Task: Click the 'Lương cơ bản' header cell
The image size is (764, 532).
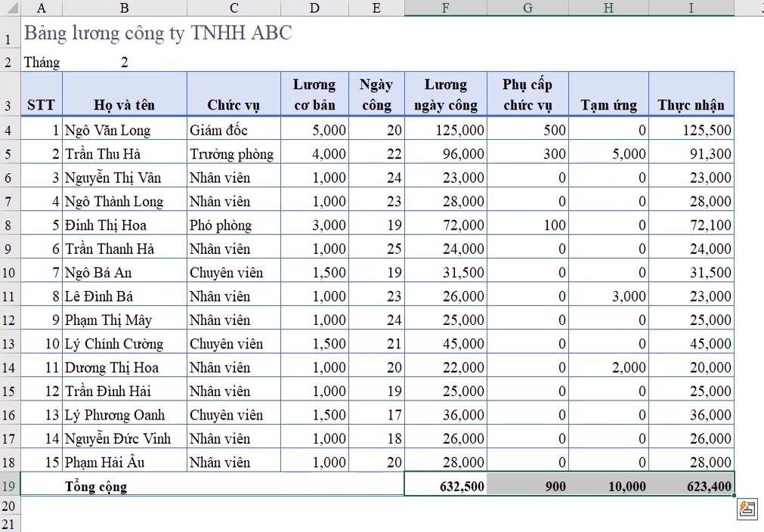Action: (x=315, y=94)
